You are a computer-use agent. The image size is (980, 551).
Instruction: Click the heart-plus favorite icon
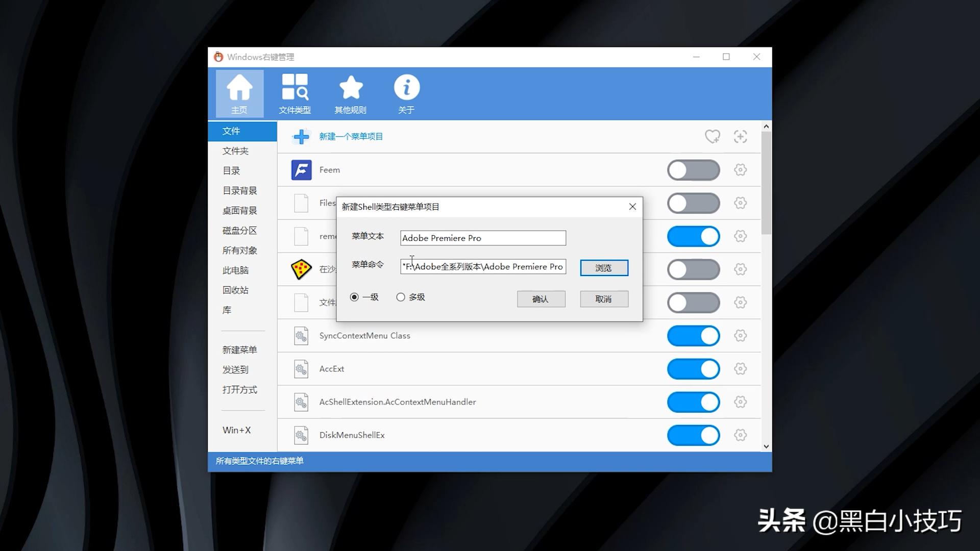click(x=712, y=137)
